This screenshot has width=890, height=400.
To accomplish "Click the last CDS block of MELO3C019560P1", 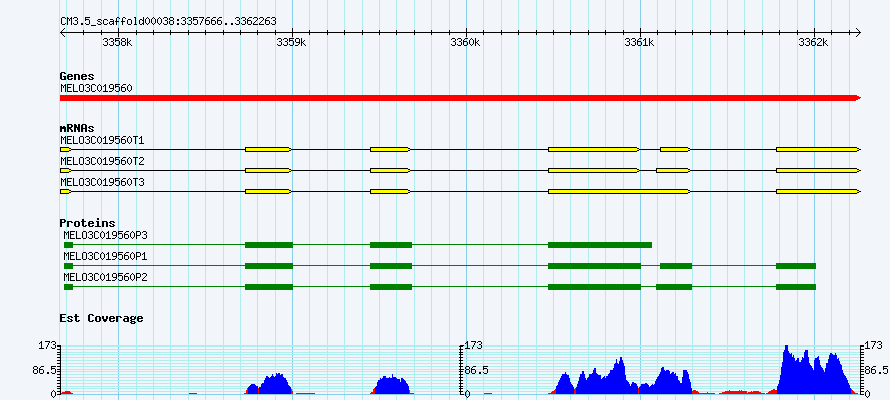I will 796,266.
